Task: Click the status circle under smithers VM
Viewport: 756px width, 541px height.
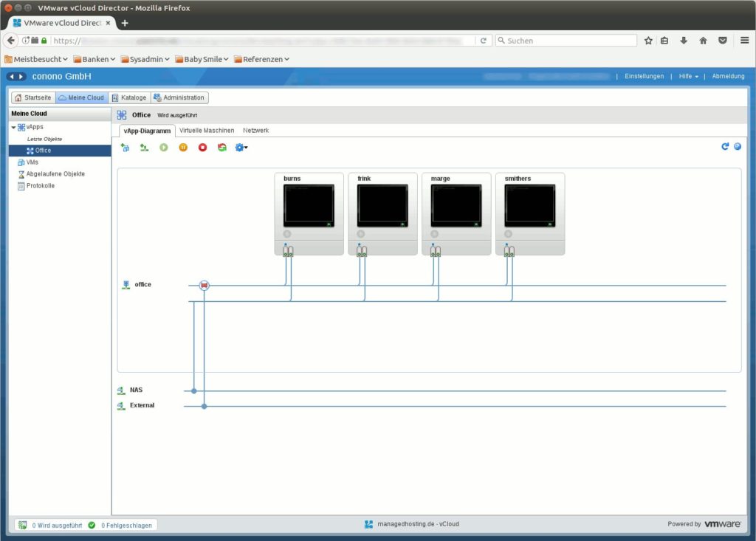Action: 508,234
